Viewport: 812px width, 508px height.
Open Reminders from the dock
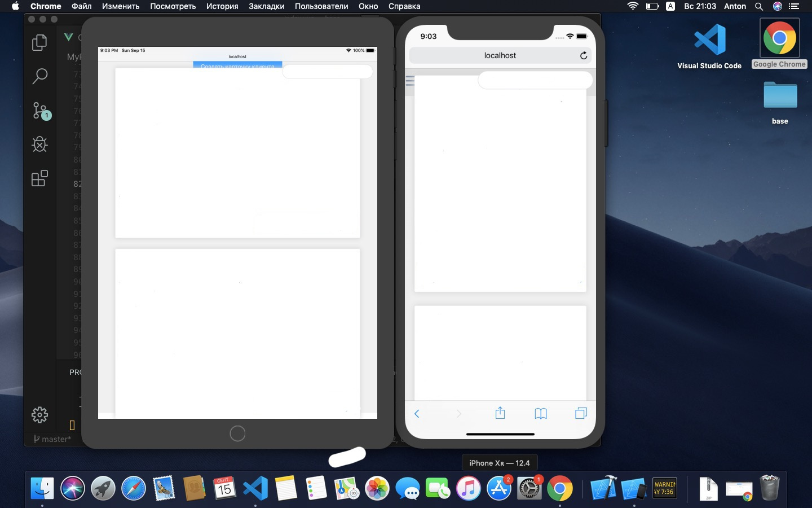pyautogui.click(x=316, y=488)
